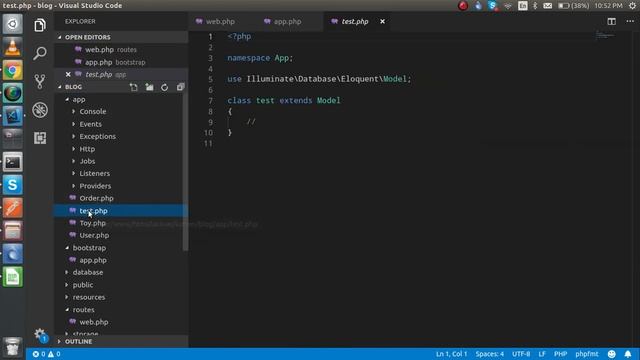Open Terminal from the Ubuntu dock
The width and height of the screenshot is (640, 360).
[x=13, y=162]
